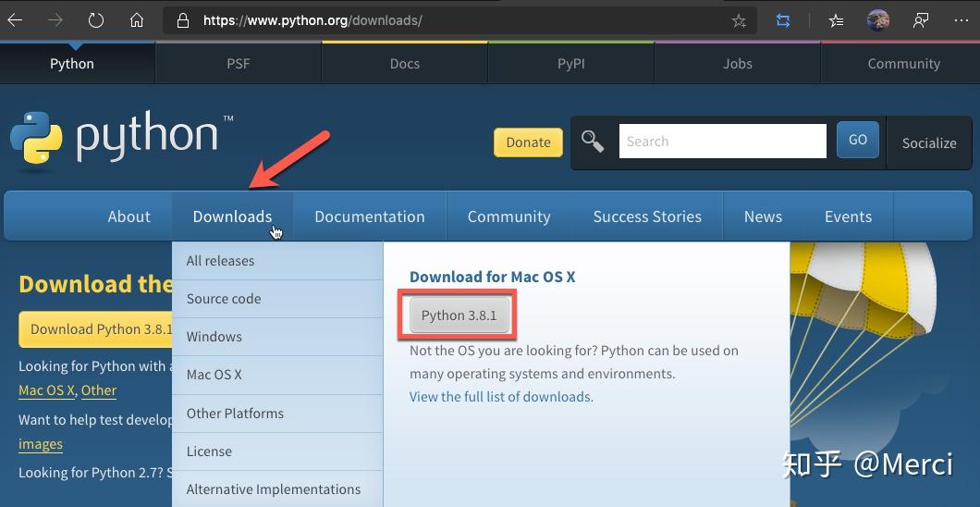Screen dimensions: 980x507
Task: Open the News navigation menu
Action: tap(763, 216)
